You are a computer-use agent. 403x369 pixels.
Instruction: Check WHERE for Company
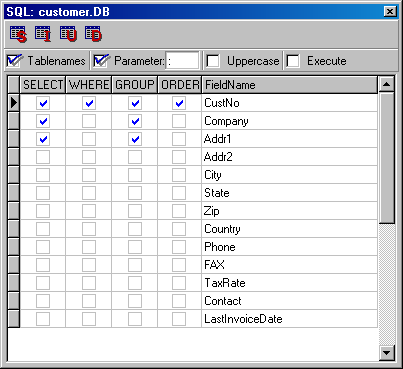[x=89, y=121]
